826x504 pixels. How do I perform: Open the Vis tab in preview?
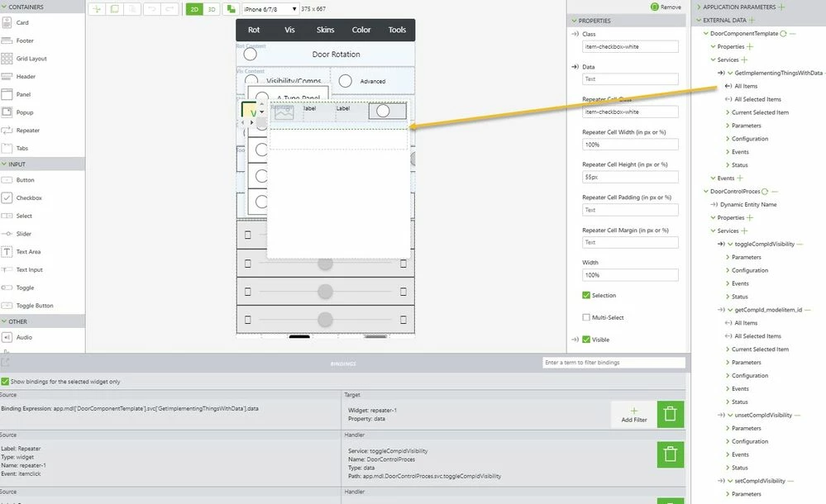[289, 30]
